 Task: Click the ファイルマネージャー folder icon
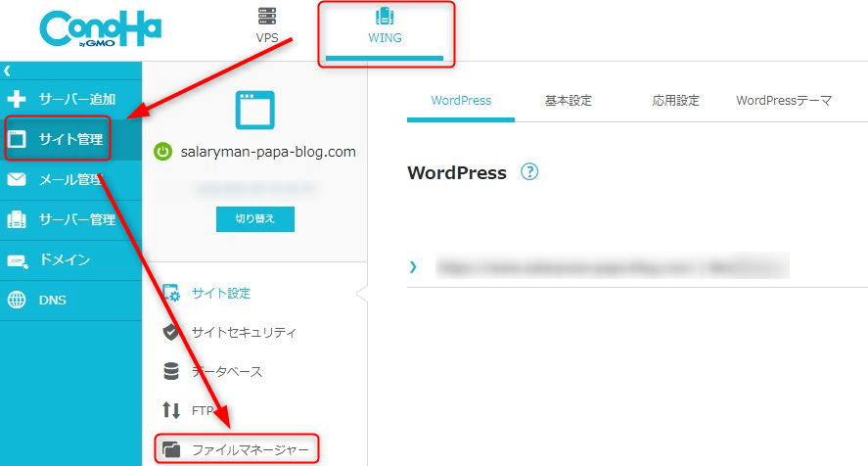pos(171,449)
